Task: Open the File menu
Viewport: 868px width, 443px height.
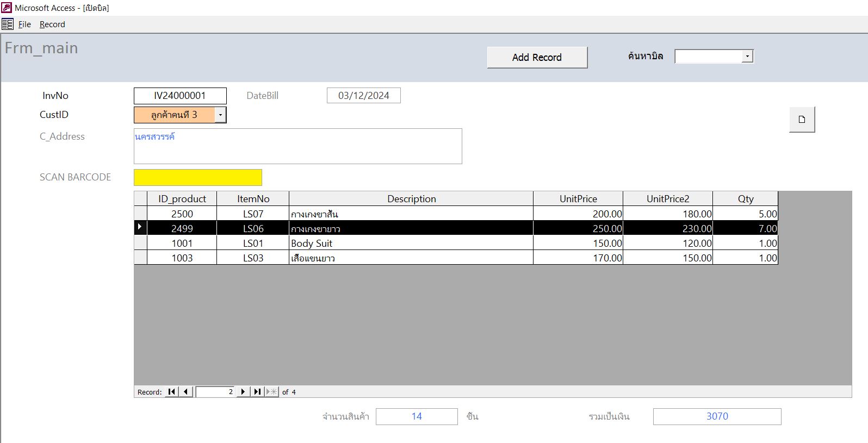Action: (24, 24)
